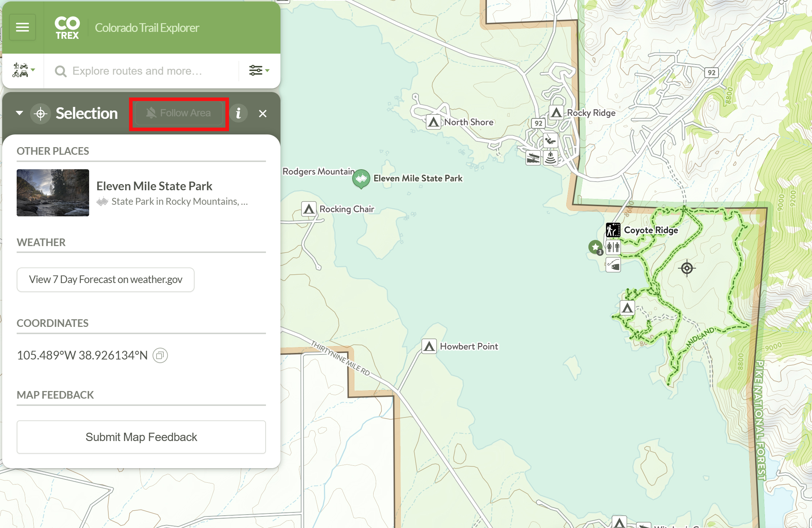Click the dump station icon beside boat ramp

tap(550, 158)
